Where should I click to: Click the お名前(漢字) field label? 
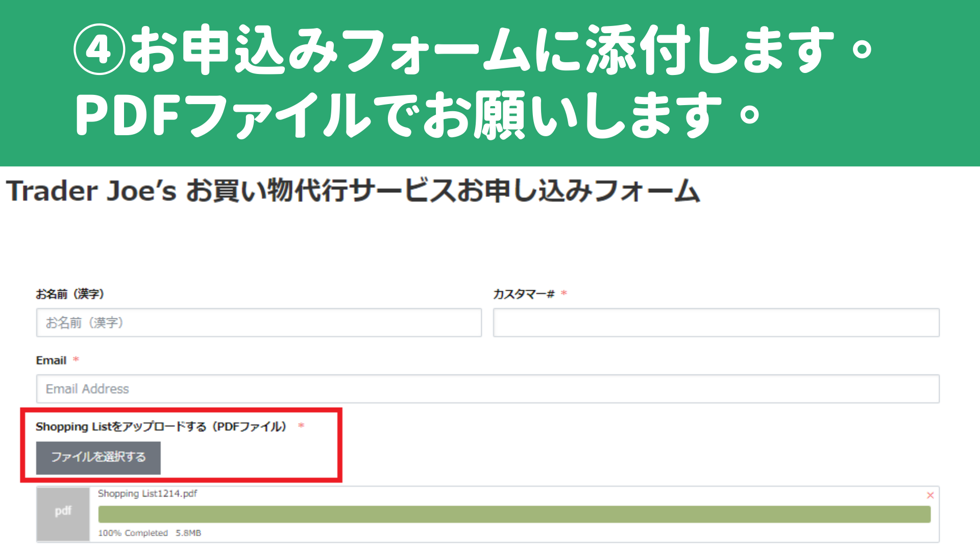coord(70,294)
